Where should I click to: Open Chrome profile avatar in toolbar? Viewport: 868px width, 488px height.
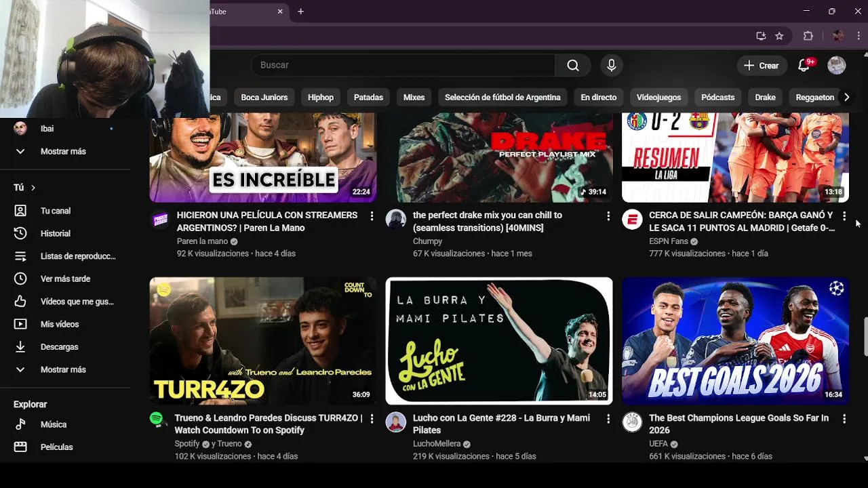point(838,36)
